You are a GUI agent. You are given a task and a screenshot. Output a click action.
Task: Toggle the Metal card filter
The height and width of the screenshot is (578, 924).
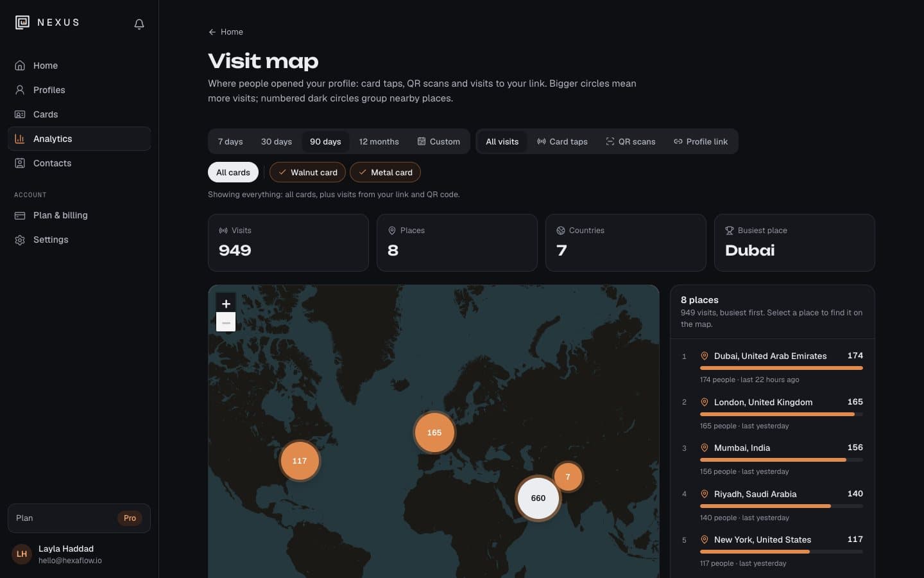point(385,172)
